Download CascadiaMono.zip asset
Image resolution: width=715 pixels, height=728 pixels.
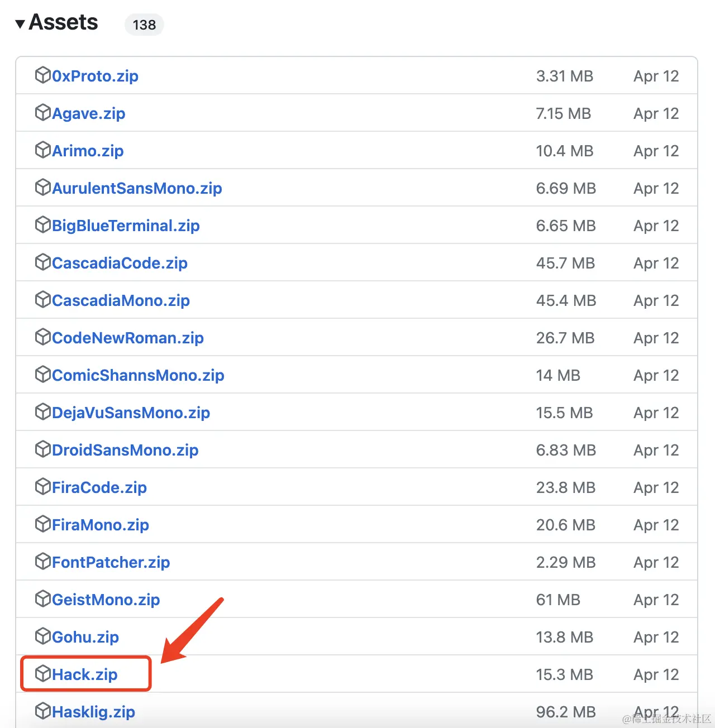coord(121,300)
